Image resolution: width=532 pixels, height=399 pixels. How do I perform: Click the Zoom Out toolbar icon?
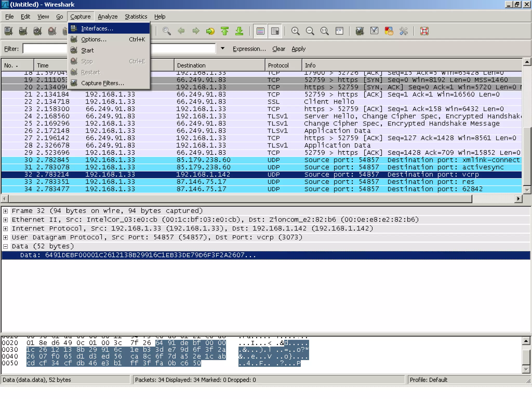tap(310, 31)
